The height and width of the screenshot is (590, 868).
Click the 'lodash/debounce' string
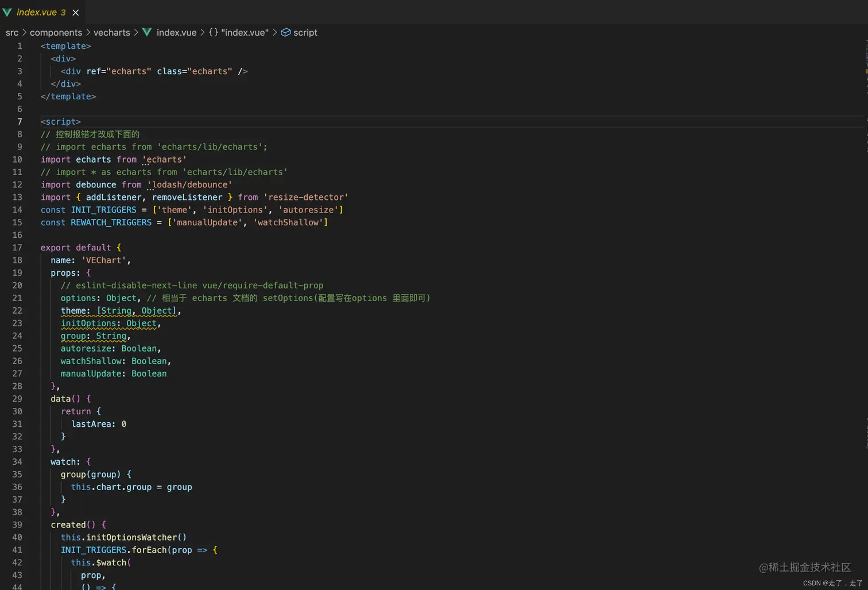190,185
